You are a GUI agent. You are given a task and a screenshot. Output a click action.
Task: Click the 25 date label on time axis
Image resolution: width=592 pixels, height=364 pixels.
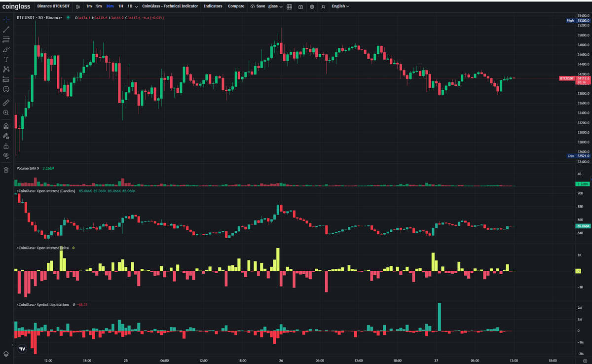pos(126,361)
